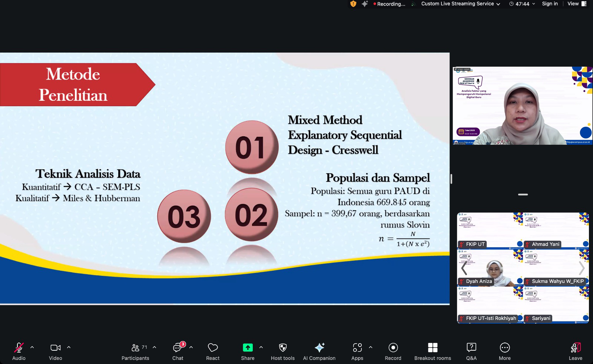593x364 pixels.
Task: Expand audio options chevron
Action: [x=32, y=347]
